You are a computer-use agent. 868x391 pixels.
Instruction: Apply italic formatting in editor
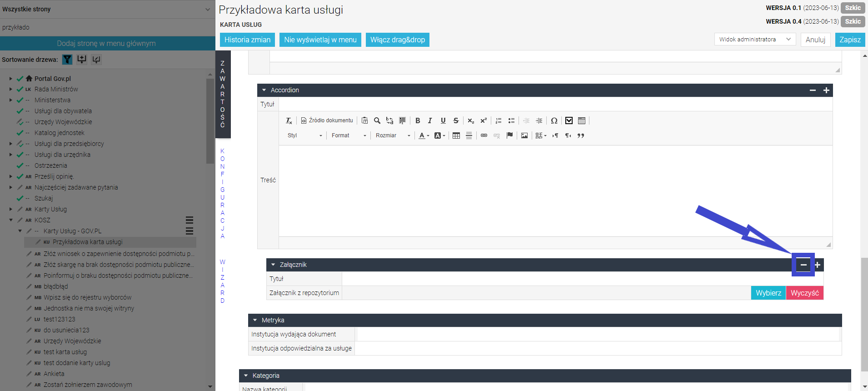tap(430, 120)
